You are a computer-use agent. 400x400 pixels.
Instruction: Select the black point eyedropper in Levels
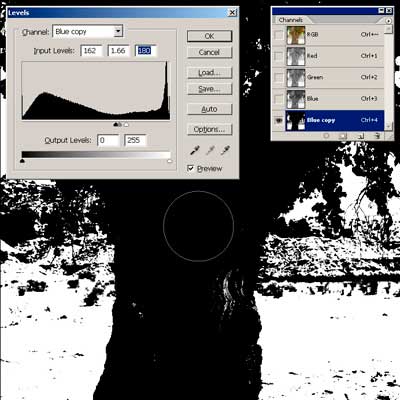194,150
